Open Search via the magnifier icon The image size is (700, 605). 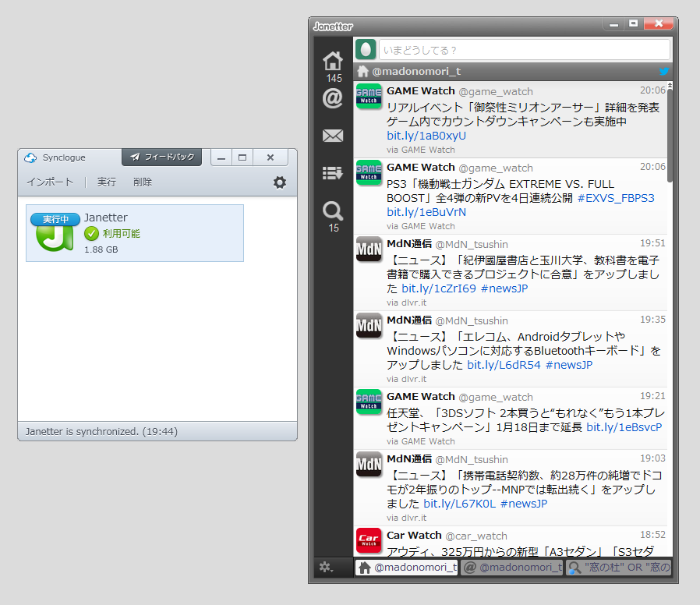click(x=333, y=211)
